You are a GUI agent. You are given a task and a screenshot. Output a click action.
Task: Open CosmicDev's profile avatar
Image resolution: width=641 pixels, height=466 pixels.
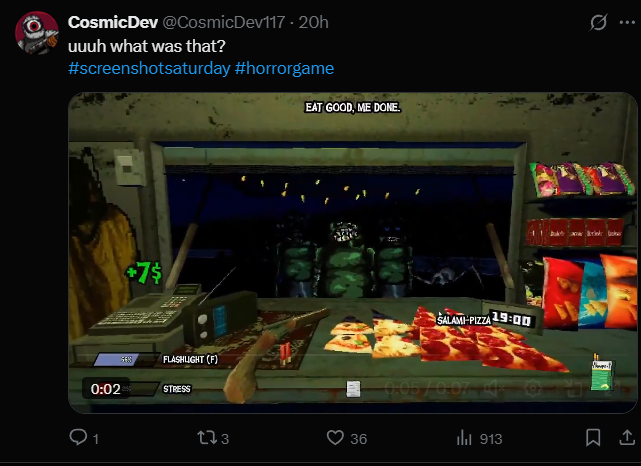point(37,33)
